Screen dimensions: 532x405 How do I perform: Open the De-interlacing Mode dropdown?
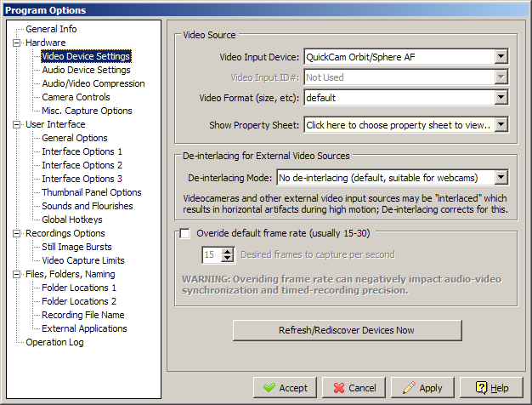[x=501, y=177]
